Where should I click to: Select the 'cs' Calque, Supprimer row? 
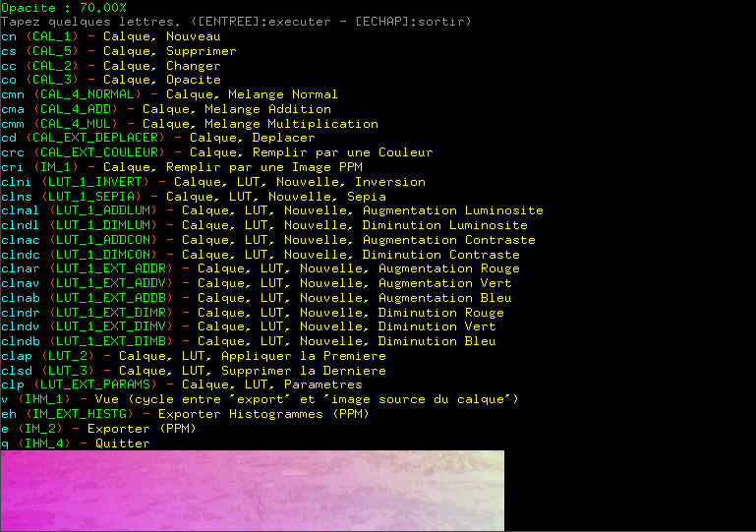pos(119,51)
